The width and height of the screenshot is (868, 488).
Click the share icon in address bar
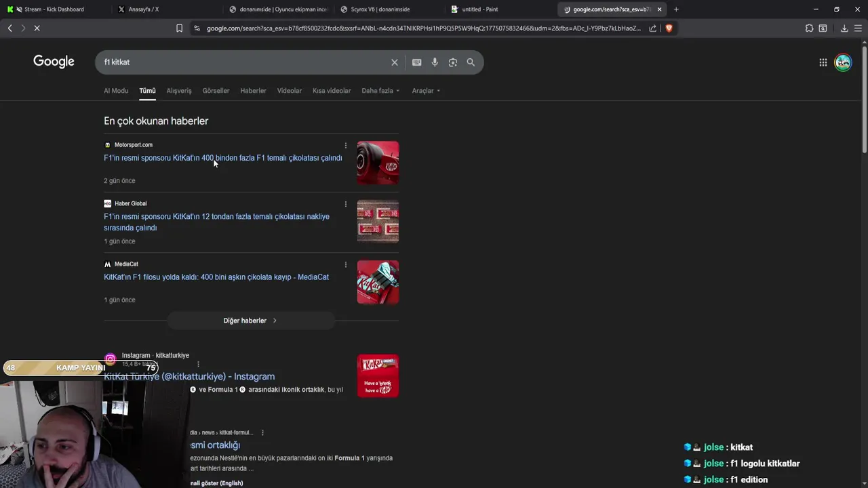tap(652, 28)
